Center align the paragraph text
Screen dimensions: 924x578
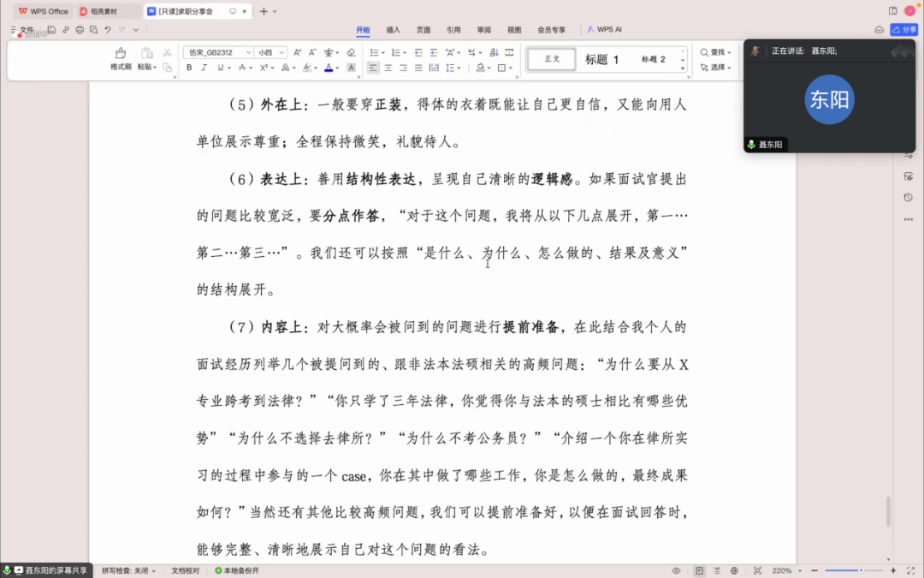388,68
